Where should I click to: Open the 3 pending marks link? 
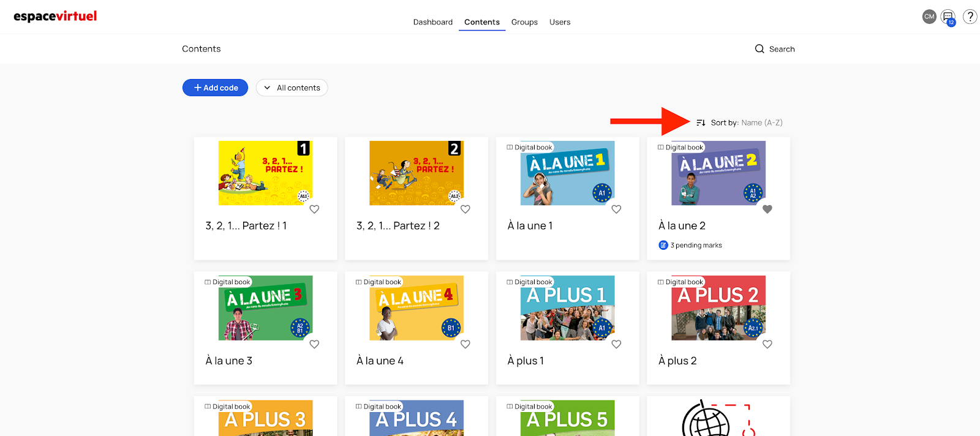coord(696,246)
